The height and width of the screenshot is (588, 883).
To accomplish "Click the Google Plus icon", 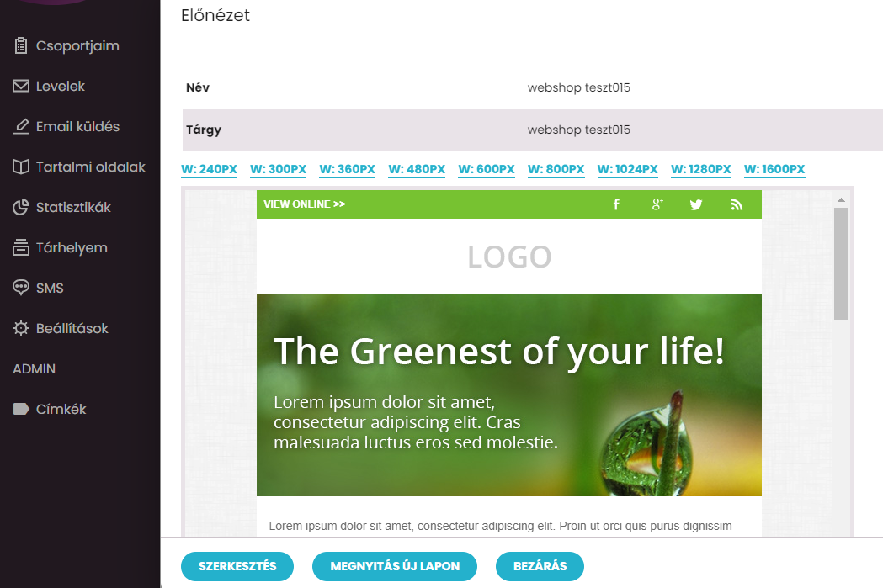I will pos(657,204).
